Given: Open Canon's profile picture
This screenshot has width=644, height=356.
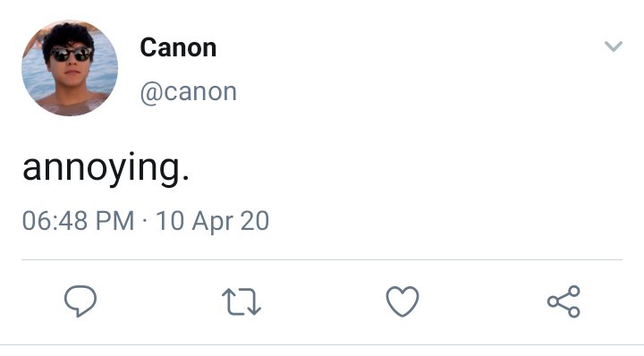Looking at the screenshot, I should click(x=70, y=68).
